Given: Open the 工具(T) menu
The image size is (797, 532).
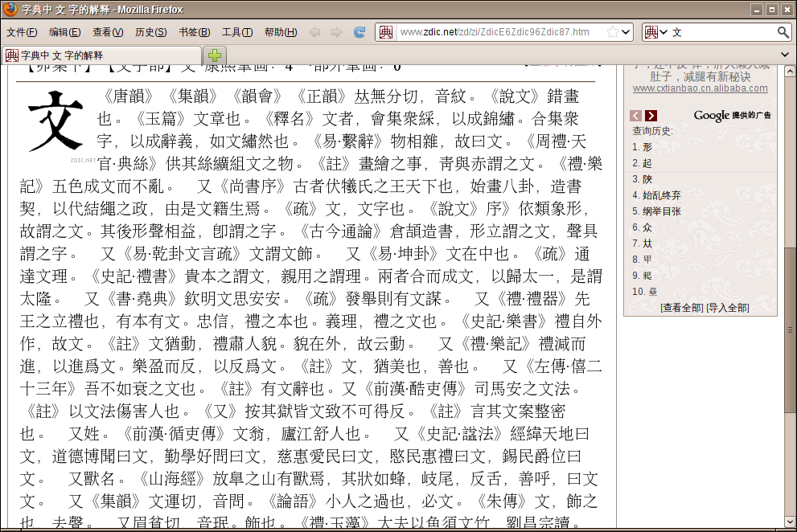Looking at the screenshot, I should pos(237,32).
